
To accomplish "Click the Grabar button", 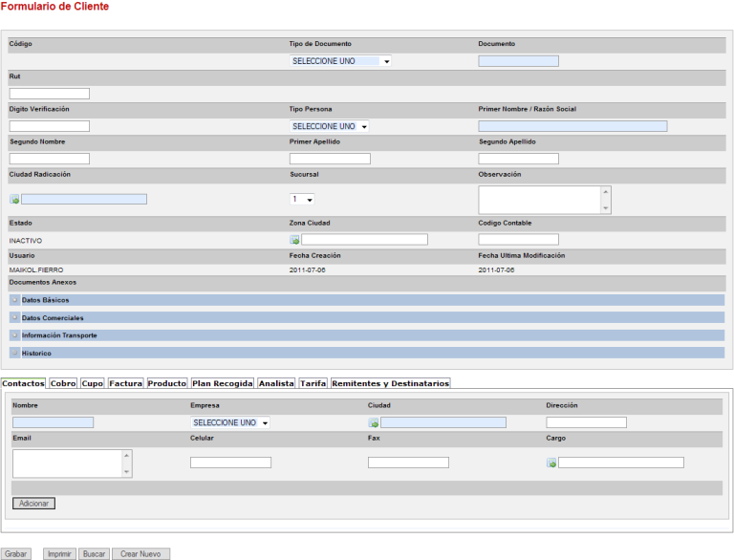I will 15,554.
